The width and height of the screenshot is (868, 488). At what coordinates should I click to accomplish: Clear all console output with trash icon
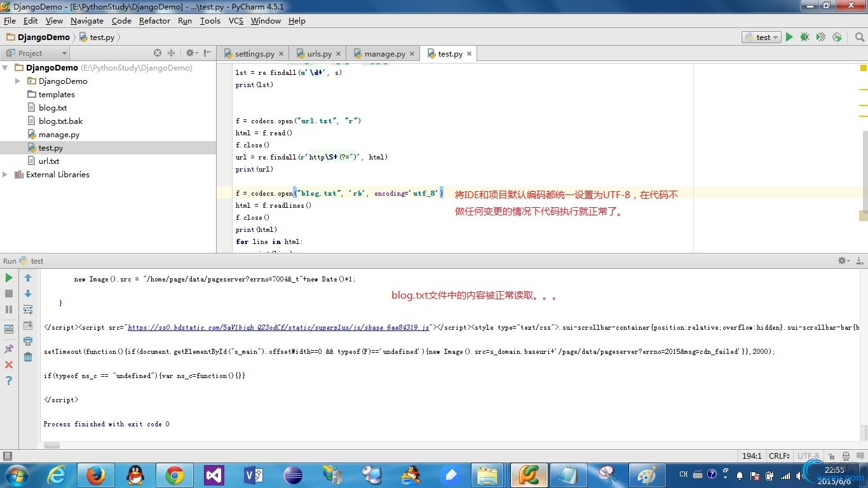pyautogui.click(x=28, y=357)
